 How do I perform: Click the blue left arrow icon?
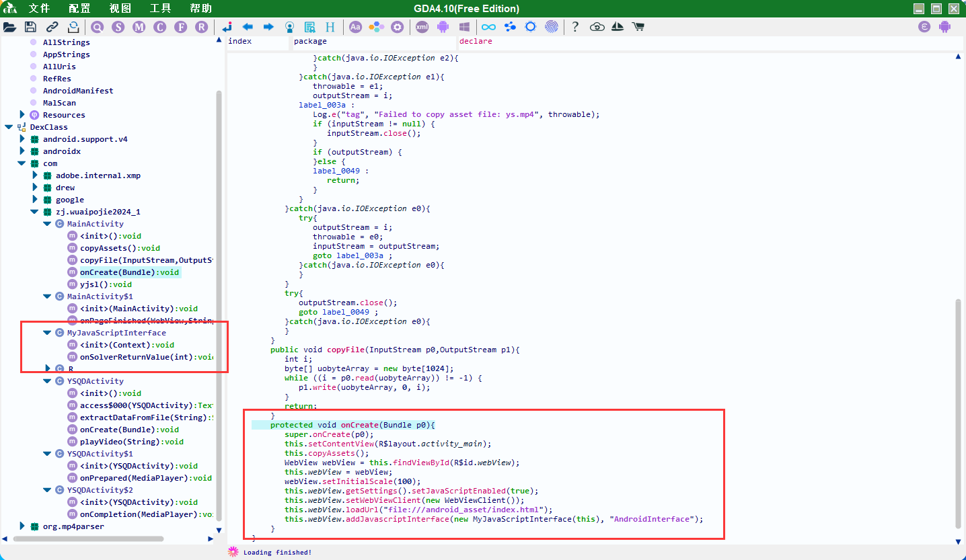248,27
